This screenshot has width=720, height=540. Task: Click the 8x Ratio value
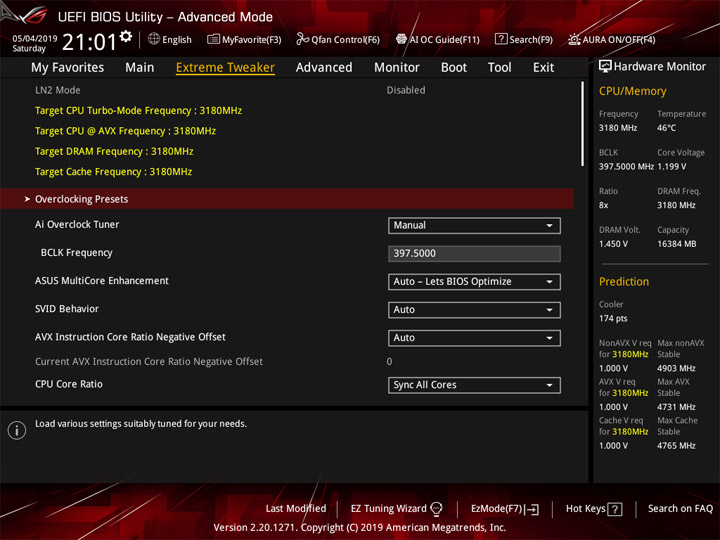point(603,205)
